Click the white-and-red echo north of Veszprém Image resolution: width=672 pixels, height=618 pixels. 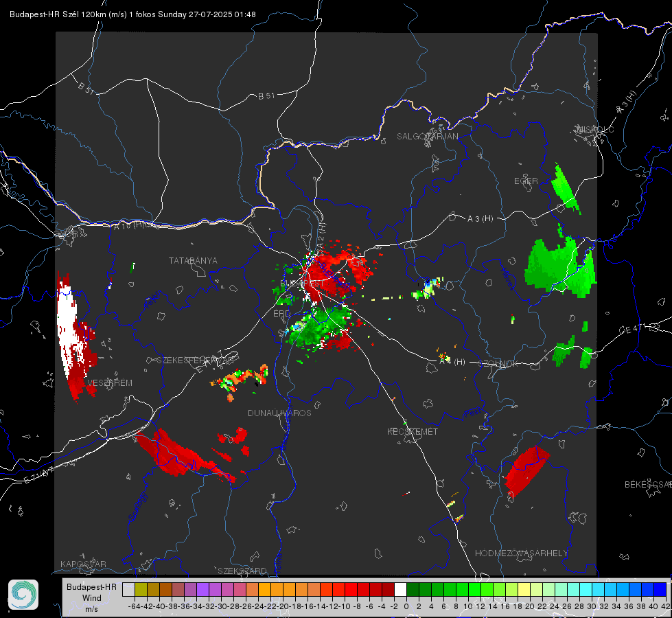click(x=75, y=336)
